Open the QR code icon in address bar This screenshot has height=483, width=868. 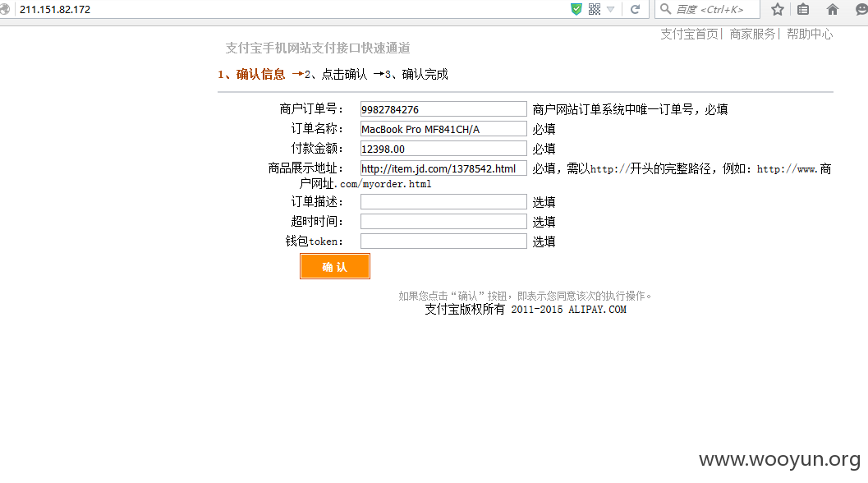coord(595,9)
